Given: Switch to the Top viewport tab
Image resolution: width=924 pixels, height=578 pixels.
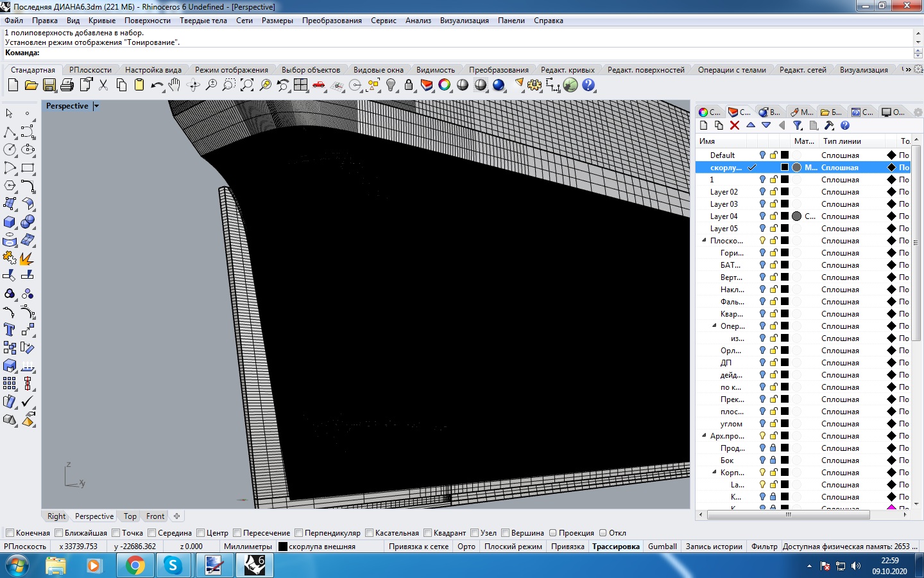Looking at the screenshot, I should click(130, 516).
